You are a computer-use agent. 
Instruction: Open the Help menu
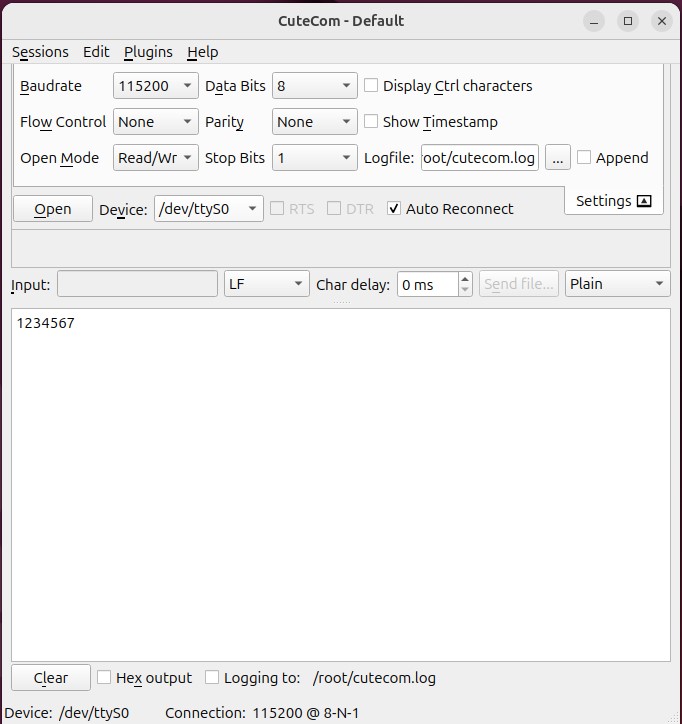(x=203, y=52)
